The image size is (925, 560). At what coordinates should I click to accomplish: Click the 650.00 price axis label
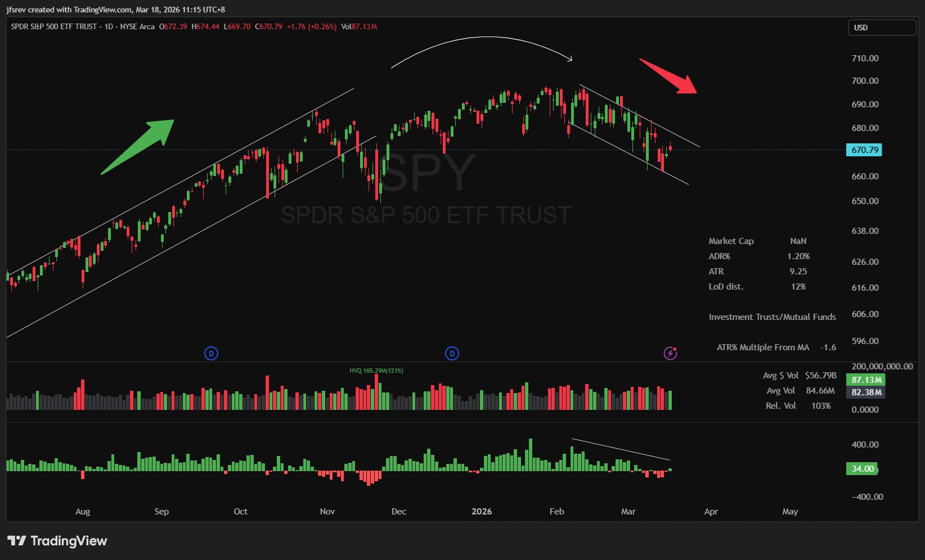865,201
